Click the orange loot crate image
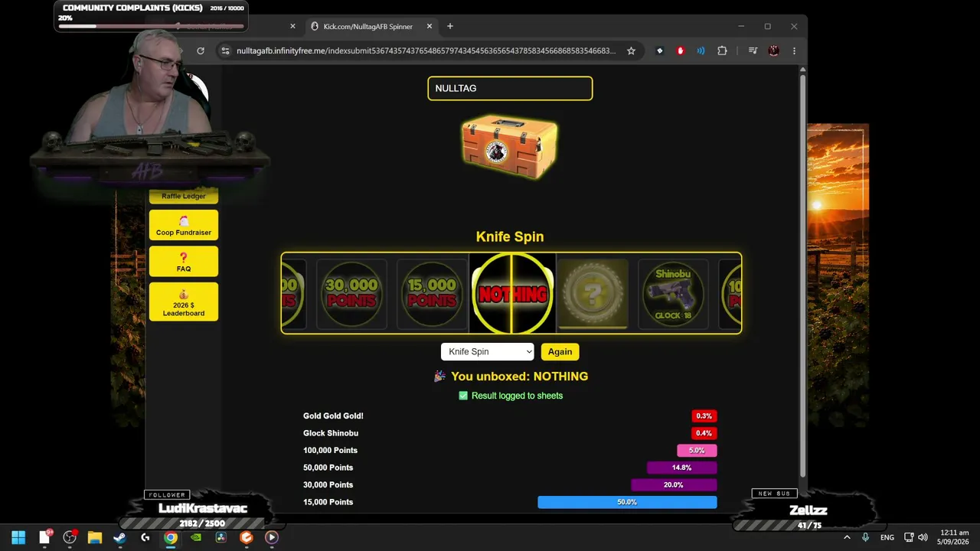The height and width of the screenshot is (551, 980). click(509, 147)
